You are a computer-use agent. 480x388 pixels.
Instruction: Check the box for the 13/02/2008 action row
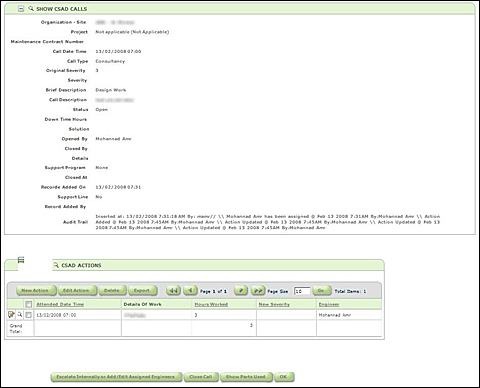29,315
